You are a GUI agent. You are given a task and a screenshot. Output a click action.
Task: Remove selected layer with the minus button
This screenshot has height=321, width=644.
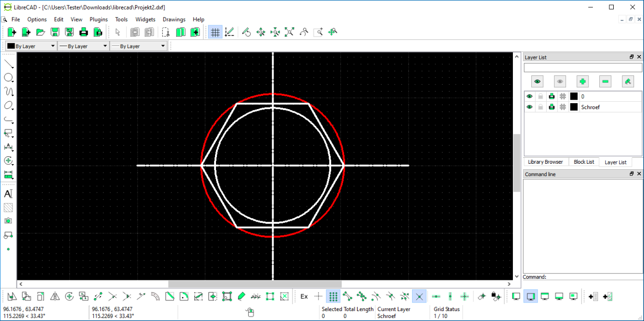pos(605,81)
